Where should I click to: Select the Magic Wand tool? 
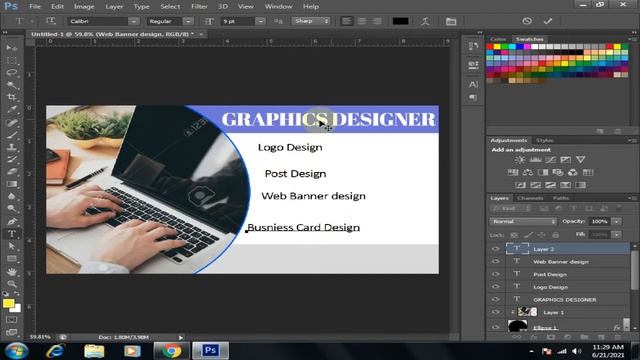tap(12, 85)
